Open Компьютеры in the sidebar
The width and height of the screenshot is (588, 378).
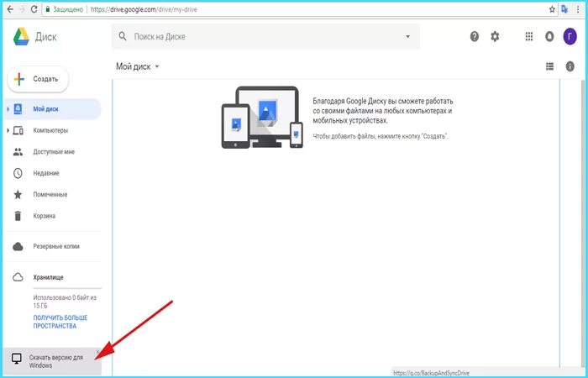[x=52, y=130]
